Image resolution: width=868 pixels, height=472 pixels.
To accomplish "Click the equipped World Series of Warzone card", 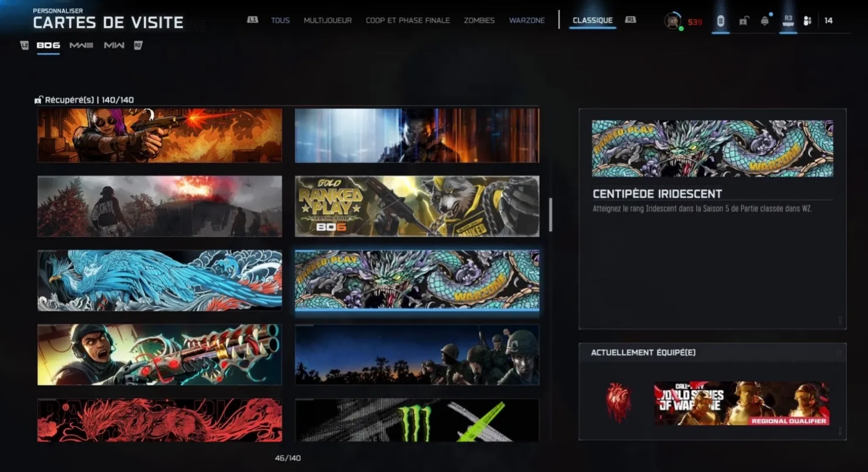I will pyautogui.click(x=742, y=403).
